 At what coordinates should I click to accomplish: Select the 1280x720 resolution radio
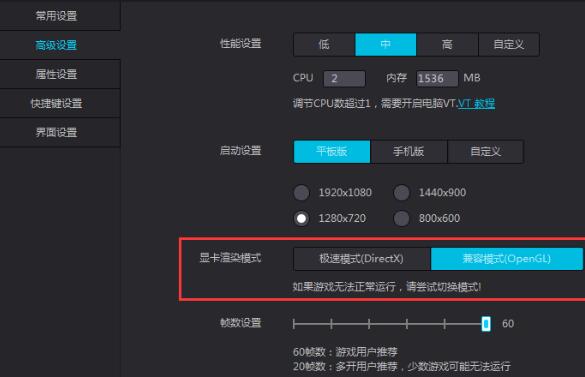pos(301,218)
